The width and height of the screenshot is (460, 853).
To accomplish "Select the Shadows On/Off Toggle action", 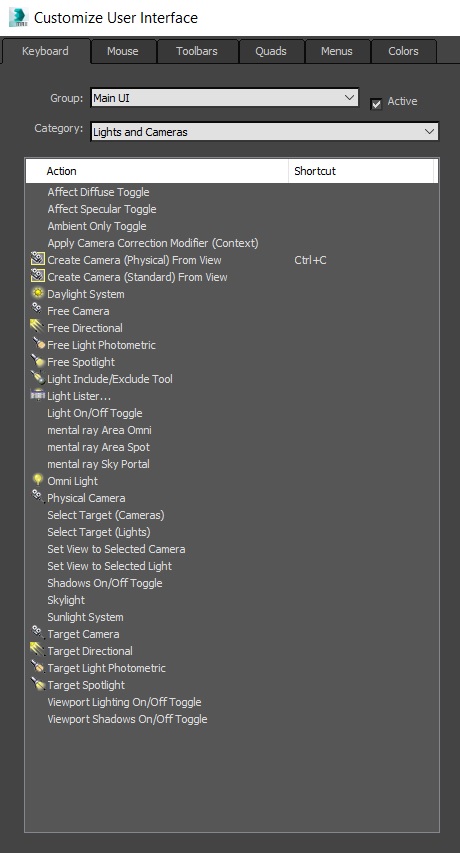I will [105, 583].
